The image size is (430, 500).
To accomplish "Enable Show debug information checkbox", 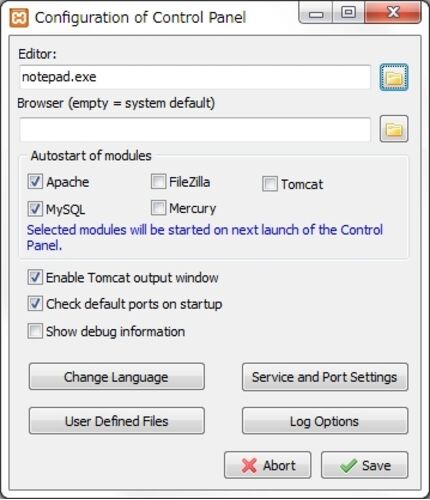I will [x=35, y=331].
